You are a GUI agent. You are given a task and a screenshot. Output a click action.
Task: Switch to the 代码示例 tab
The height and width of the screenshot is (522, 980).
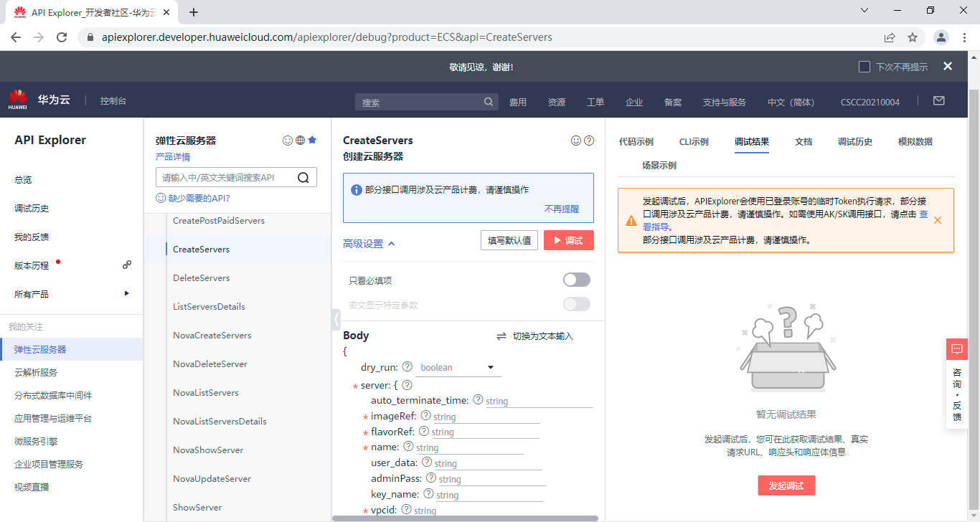tap(636, 142)
